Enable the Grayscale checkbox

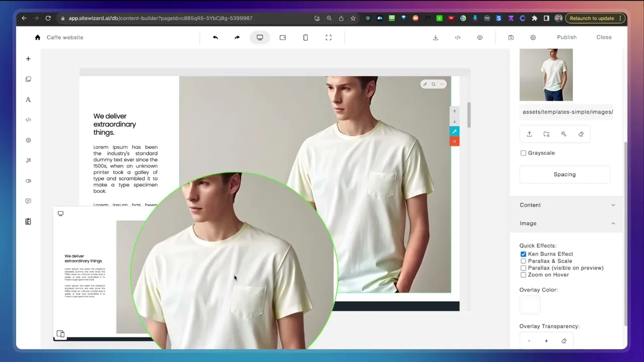click(523, 153)
